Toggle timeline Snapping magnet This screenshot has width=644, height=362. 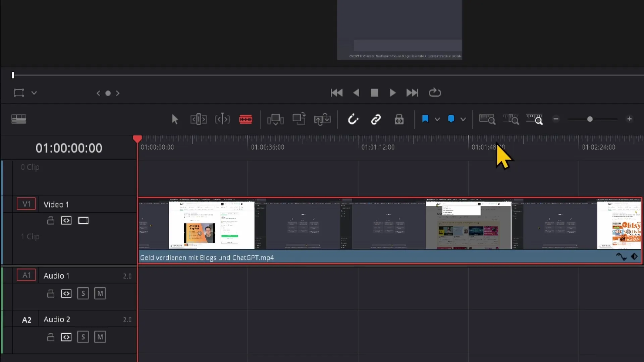[353, 119]
